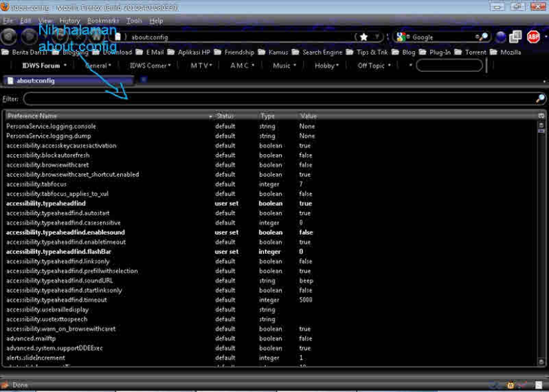Image resolution: width=549 pixels, height=392 pixels.
Task: Open the E Mail bookmark folder
Action: click(x=150, y=52)
